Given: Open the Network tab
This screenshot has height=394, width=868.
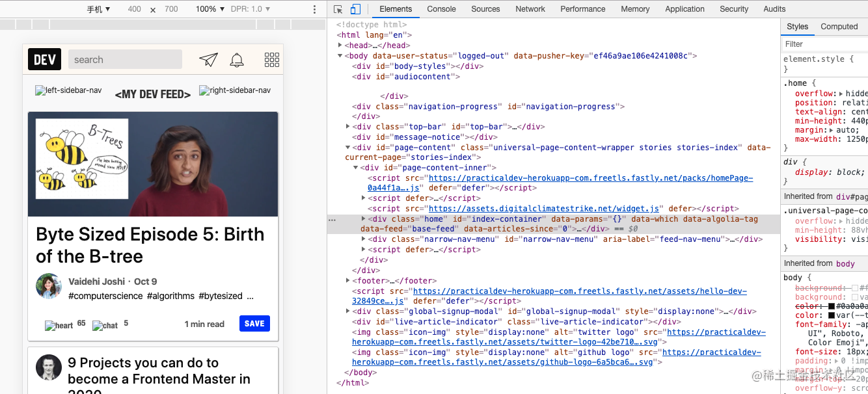Looking at the screenshot, I should click(530, 9).
